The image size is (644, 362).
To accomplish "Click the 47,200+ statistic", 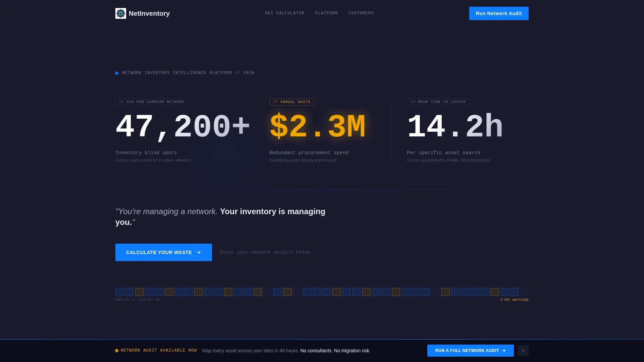I will [183, 127].
